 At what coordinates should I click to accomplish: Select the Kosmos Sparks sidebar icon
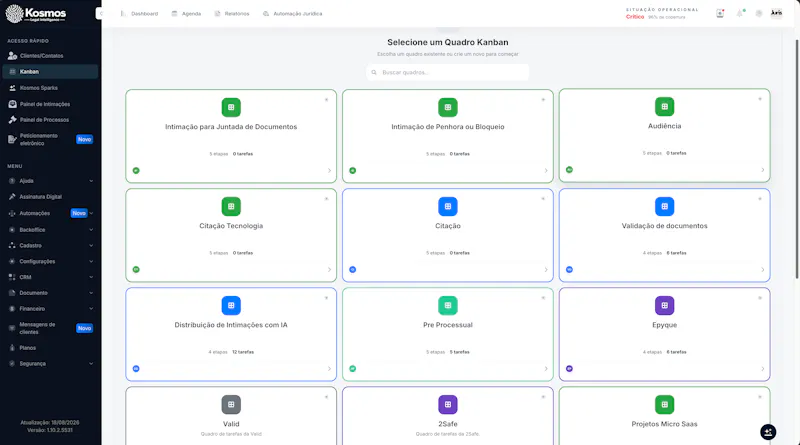[x=12, y=88]
